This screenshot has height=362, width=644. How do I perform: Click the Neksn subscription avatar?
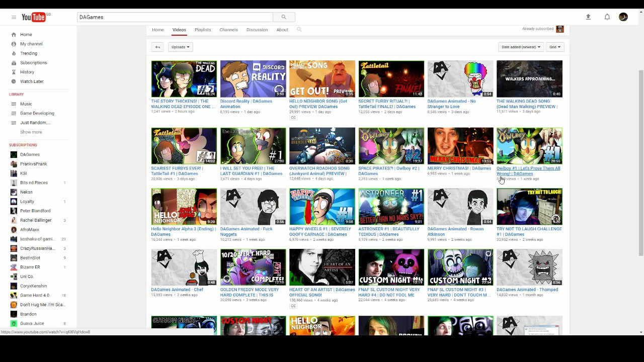click(x=14, y=192)
